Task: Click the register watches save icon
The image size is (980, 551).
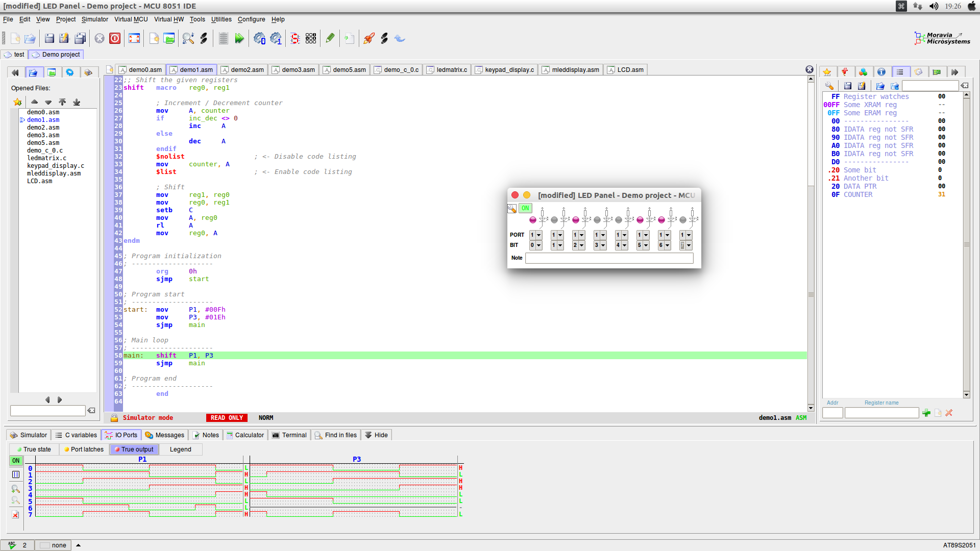Action: click(x=848, y=86)
